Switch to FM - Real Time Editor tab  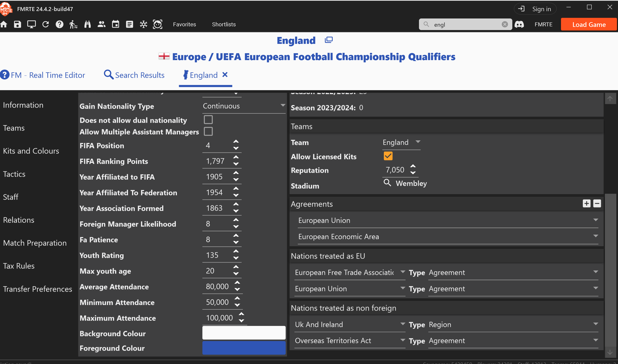pos(43,75)
